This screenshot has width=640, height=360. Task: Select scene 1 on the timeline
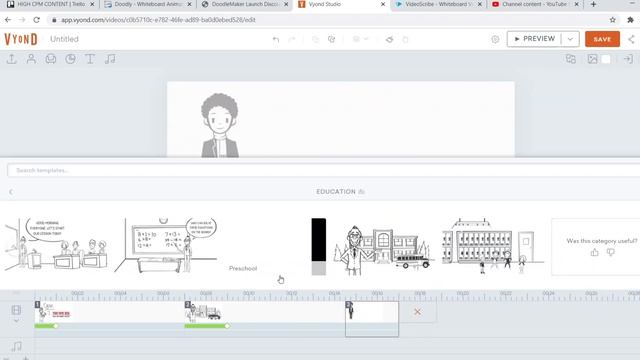pyautogui.click(x=109, y=313)
